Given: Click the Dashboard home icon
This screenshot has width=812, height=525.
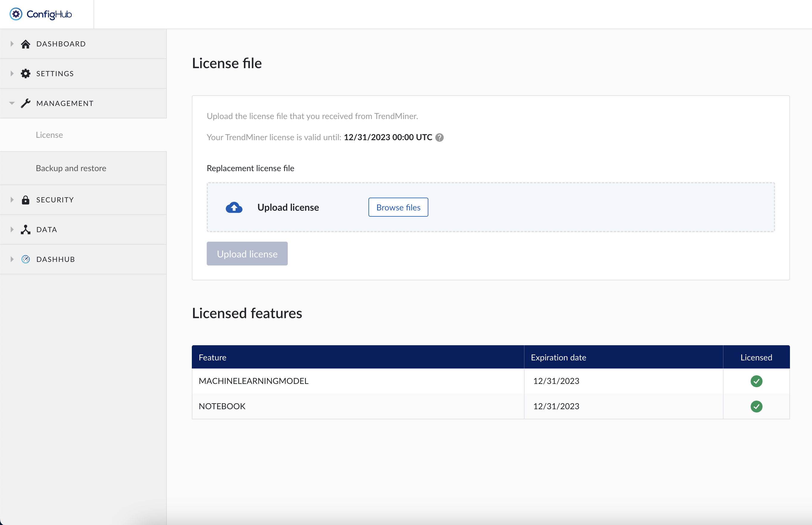Looking at the screenshot, I should pyautogui.click(x=26, y=44).
